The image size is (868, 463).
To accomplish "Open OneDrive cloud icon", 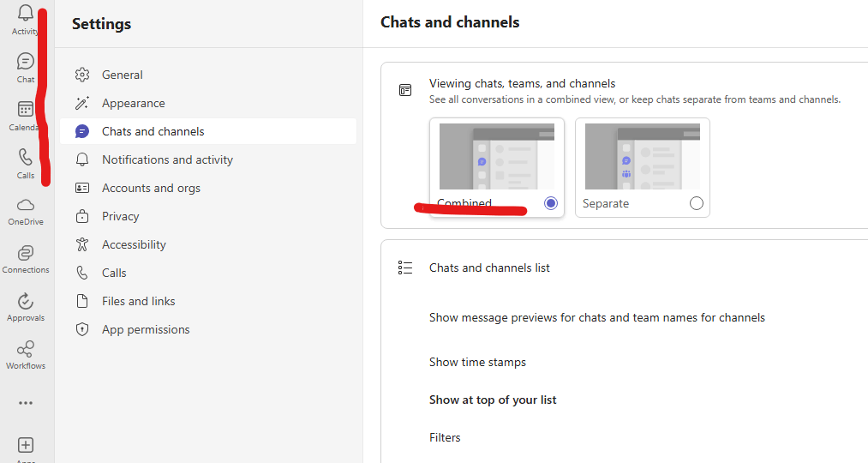I will 26,205.
